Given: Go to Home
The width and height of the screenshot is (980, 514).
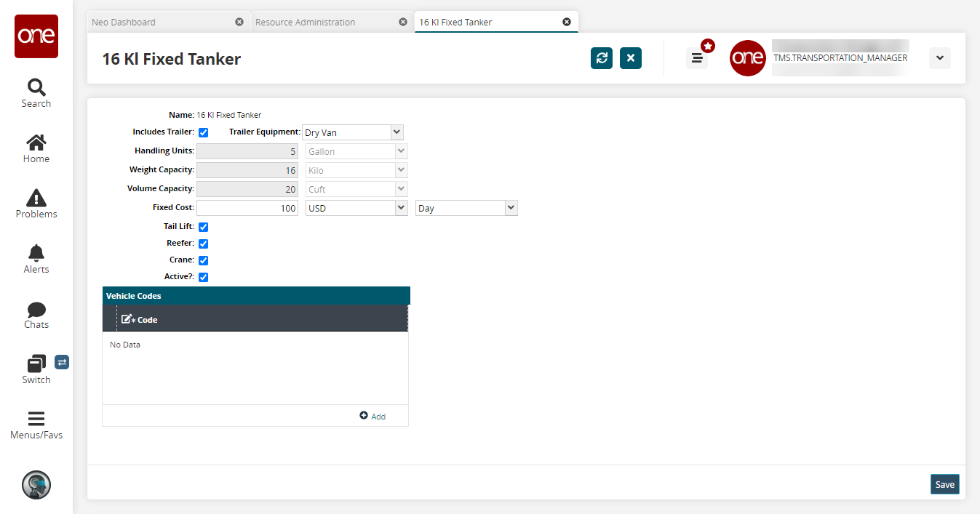Looking at the screenshot, I should pos(36,148).
